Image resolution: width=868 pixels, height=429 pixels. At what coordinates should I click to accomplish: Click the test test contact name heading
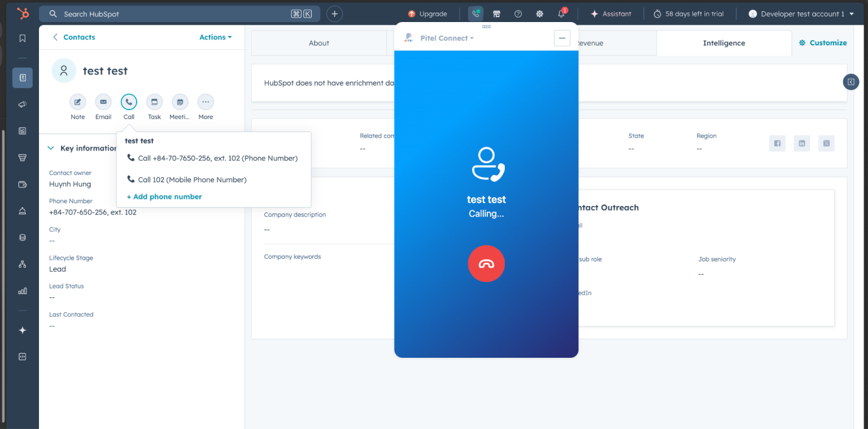(105, 71)
